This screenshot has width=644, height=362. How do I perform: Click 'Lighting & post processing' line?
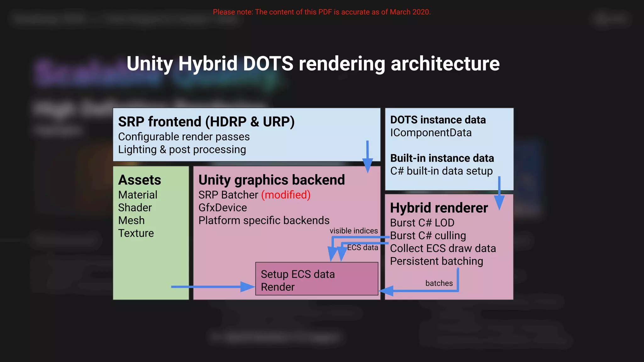click(x=182, y=150)
